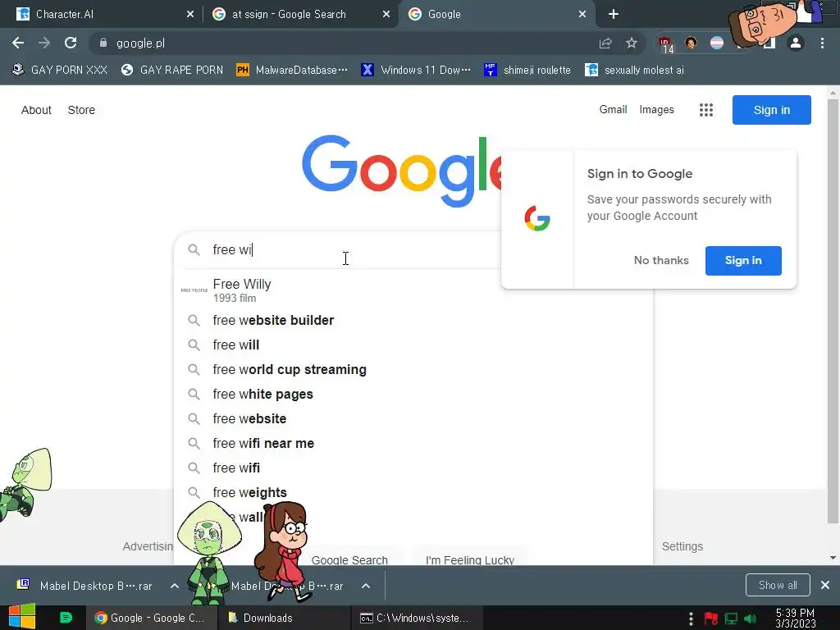Click Sign in inside the popup

(x=743, y=260)
